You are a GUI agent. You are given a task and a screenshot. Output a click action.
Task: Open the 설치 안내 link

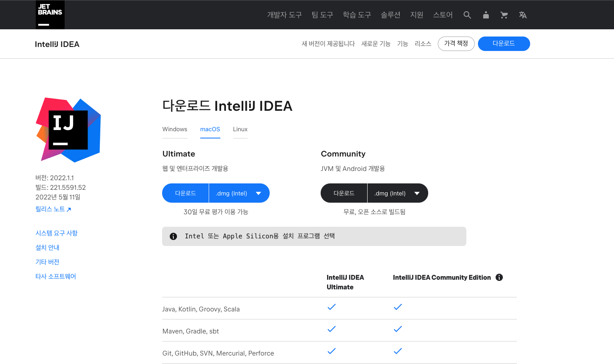tap(47, 248)
